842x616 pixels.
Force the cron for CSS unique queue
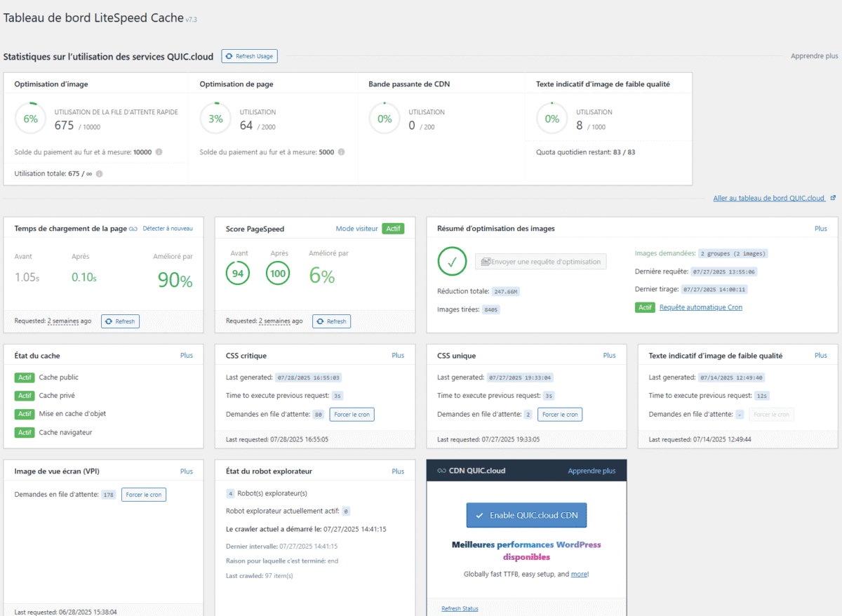point(559,415)
